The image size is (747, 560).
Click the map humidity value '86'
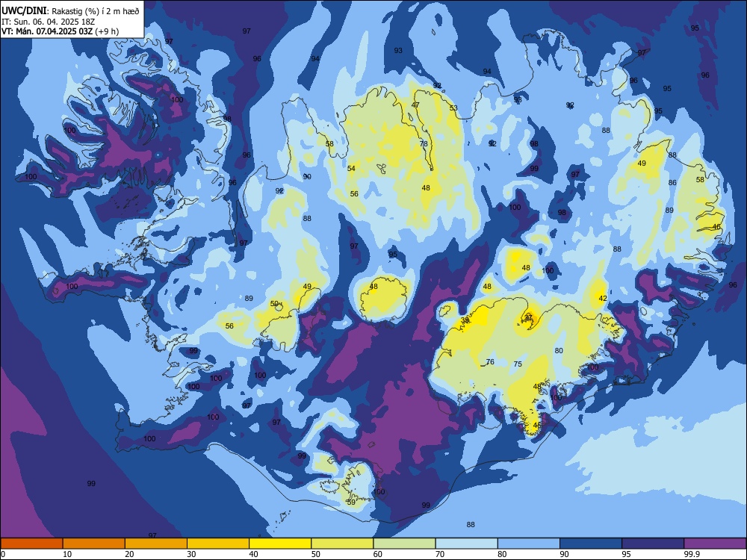672,183
